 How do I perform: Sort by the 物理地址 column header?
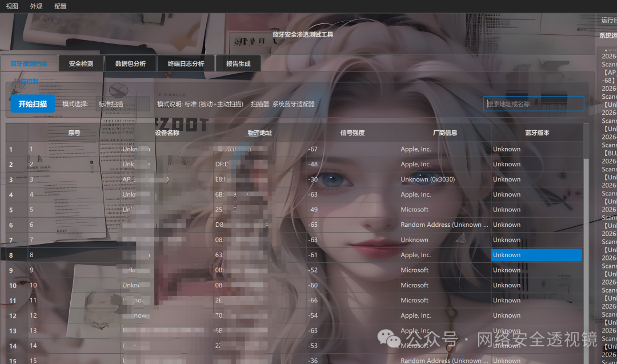260,133
